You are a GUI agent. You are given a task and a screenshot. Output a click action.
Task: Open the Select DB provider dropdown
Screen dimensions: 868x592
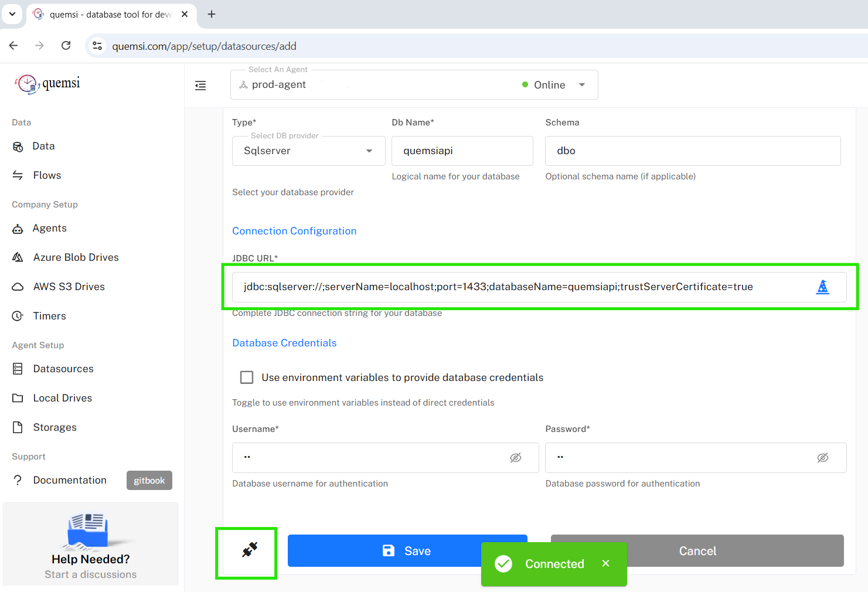click(370, 151)
